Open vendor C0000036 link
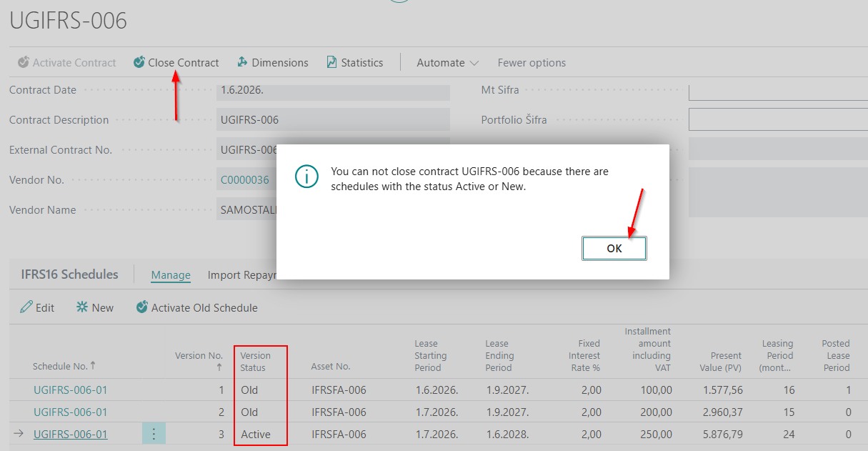Image resolution: width=868 pixels, height=451 pixels. click(245, 180)
